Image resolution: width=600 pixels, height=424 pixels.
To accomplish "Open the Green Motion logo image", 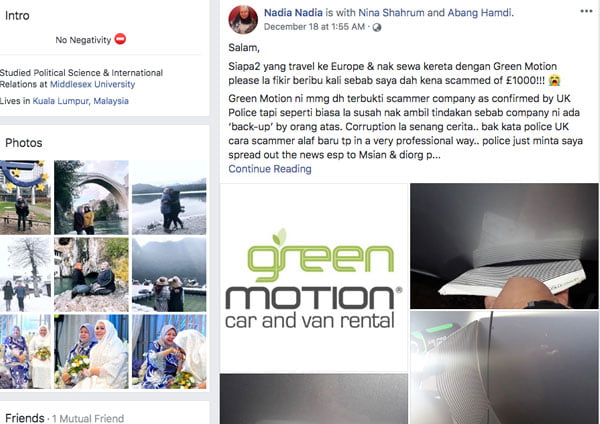I will 314,277.
